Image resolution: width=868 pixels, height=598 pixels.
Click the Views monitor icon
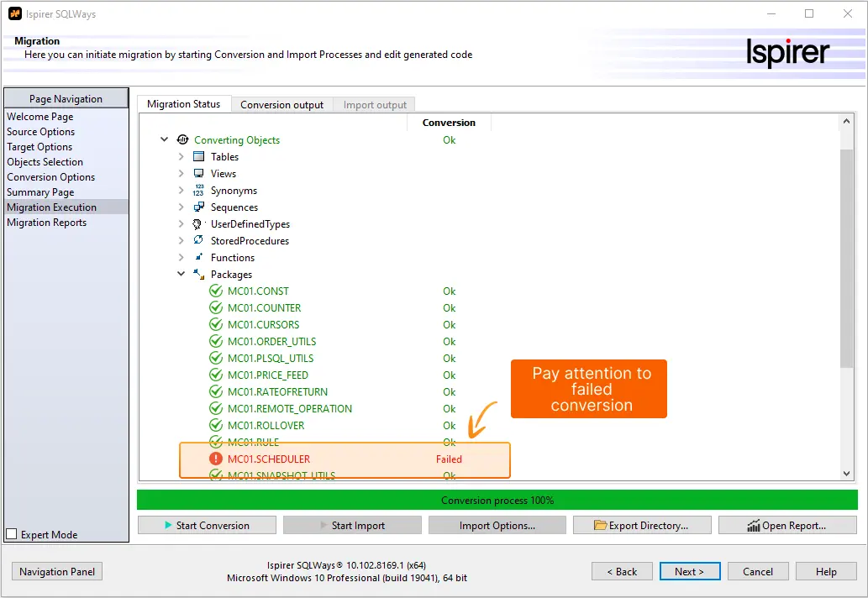(199, 173)
